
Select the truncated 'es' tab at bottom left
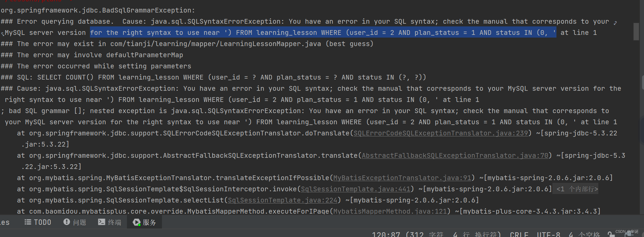coord(5,222)
